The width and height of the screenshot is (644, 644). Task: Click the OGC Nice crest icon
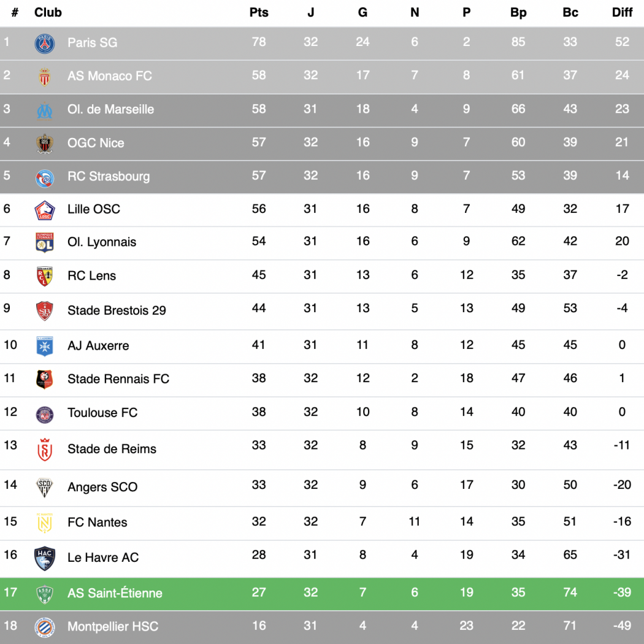[44, 144]
